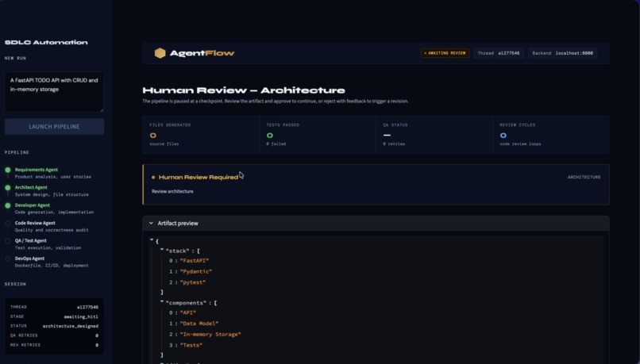Click the Requirements Agent green status dot

coord(8,170)
